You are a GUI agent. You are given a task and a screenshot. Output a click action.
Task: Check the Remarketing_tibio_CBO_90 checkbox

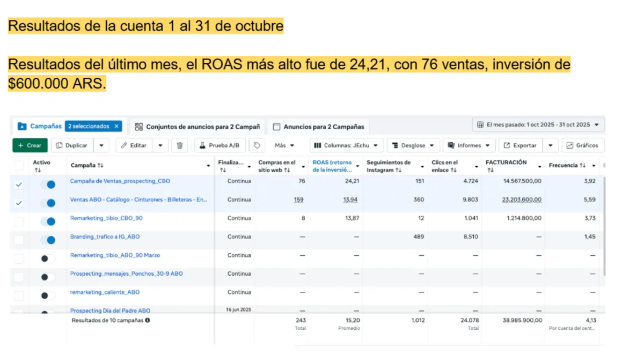pos(19,221)
